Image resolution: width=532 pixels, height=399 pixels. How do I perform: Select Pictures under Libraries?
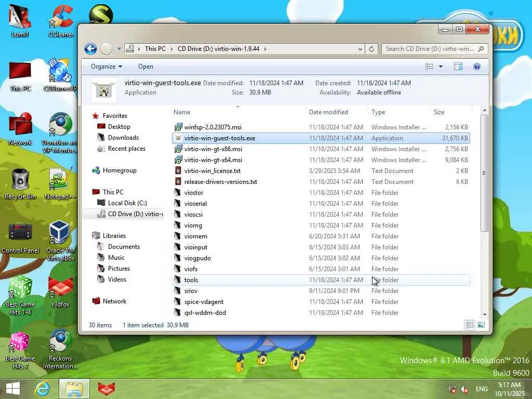(119, 269)
